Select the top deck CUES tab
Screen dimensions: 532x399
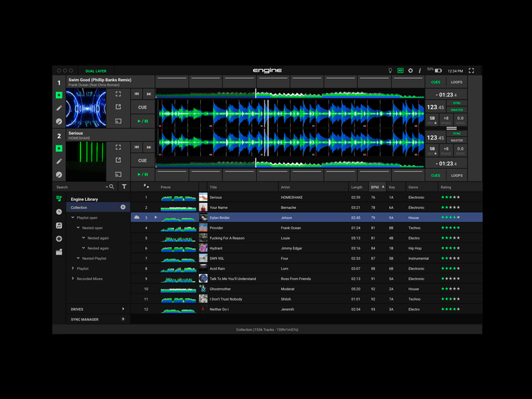[x=436, y=82]
